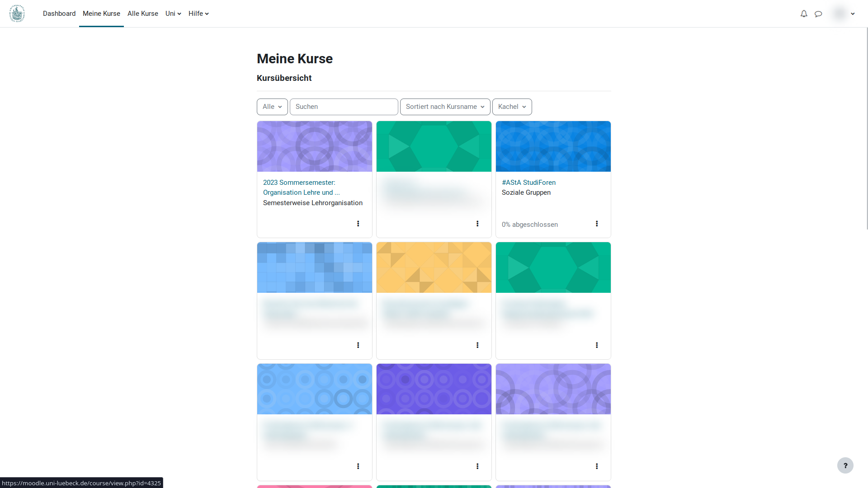Open the Hilfe menu

(198, 14)
